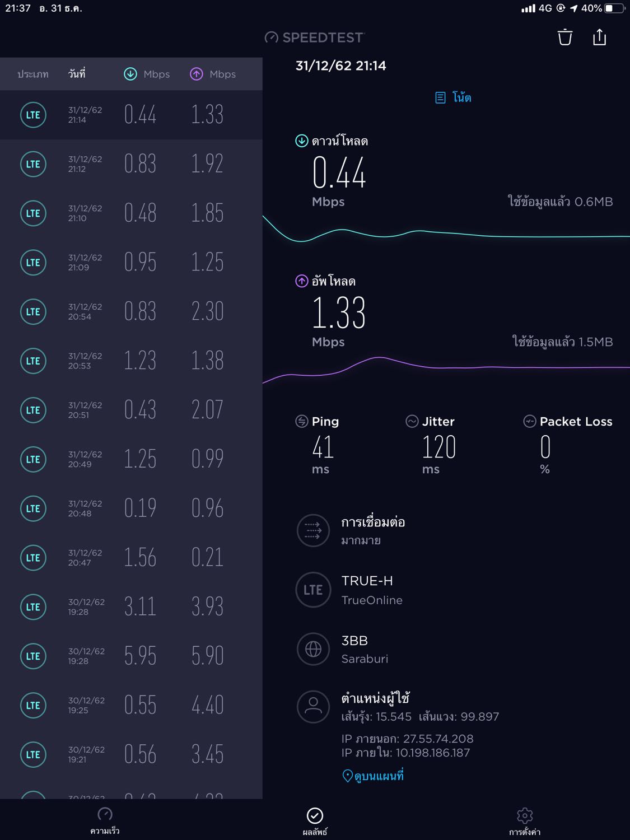Select the 31/12/62 21:12 test result
630x840 pixels.
point(131,164)
